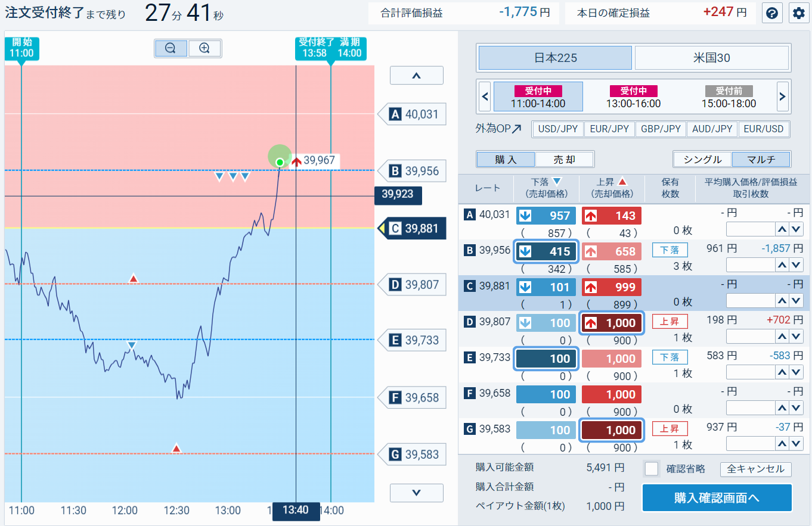This screenshot has width=812, height=526.
Task: Tick the 確認省略 checkbox
Action: click(652, 469)
